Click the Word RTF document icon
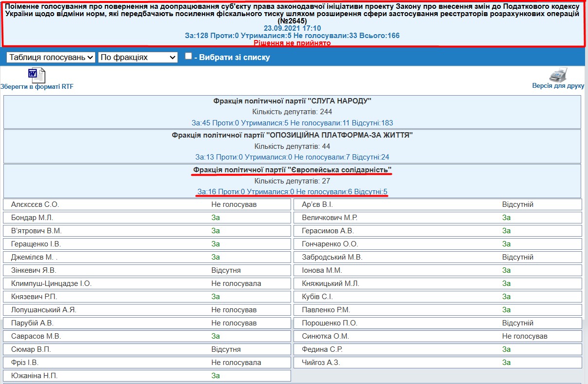Image resolution: width=588 pixels, height=384 pixels. pos(37,75)
